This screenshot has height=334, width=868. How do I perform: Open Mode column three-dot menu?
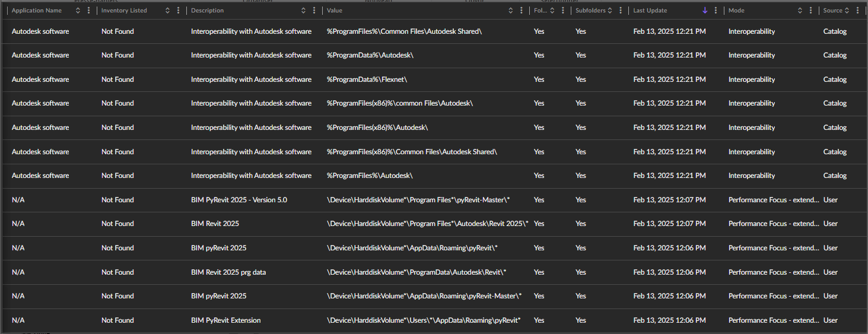[811, 11]
